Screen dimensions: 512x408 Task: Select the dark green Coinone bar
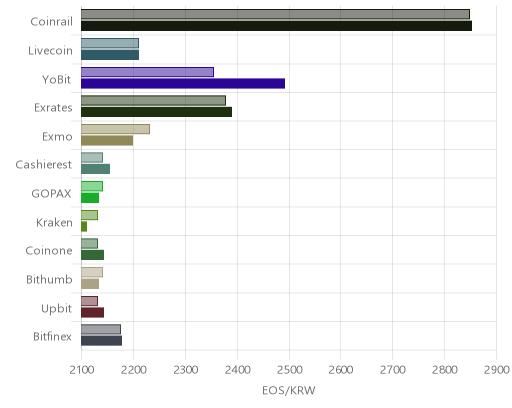pos(92,255)
